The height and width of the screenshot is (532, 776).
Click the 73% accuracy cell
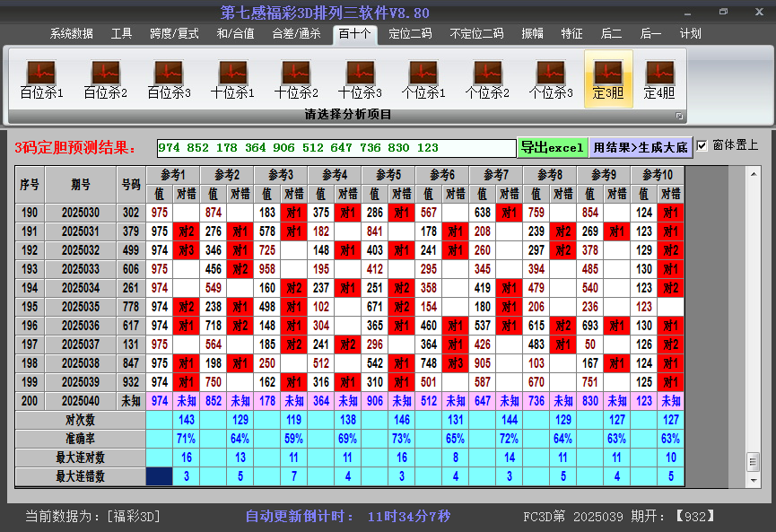point(401,439)
